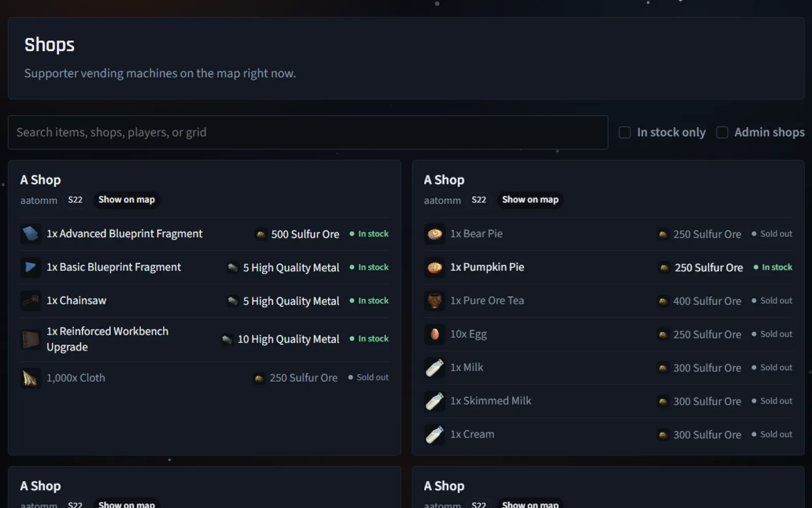Click the bottom-right shop's Show on map button
The height and width of the screenshot is (508, 812).
point(530,504)
